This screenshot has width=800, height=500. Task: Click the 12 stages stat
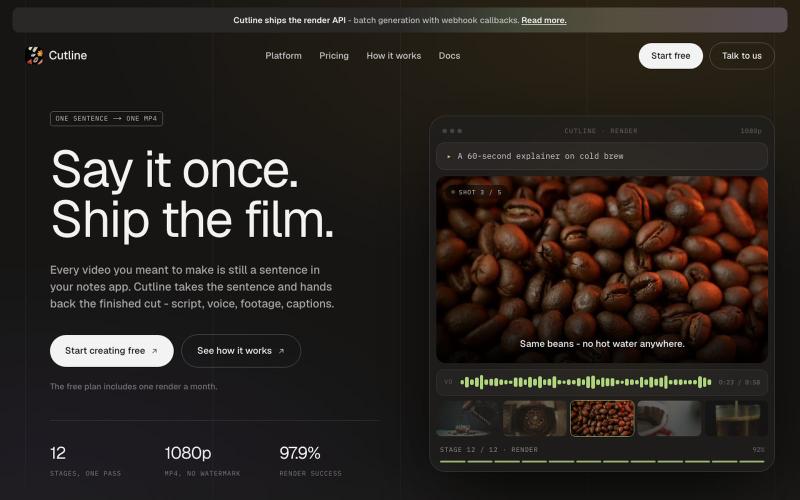pyautogui.click(x=85, y=461)
